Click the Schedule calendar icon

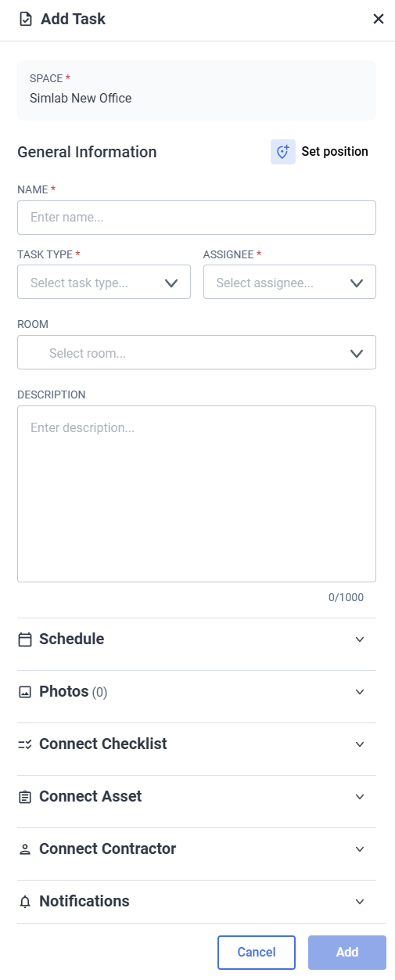click(25, 640)
